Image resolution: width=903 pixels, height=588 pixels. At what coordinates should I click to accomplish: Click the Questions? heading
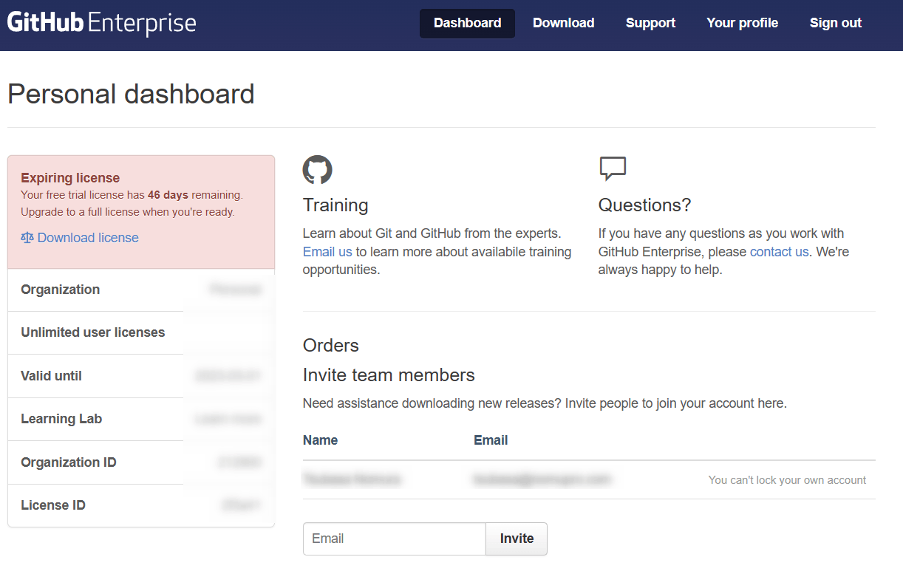click(x=644, y=205)
